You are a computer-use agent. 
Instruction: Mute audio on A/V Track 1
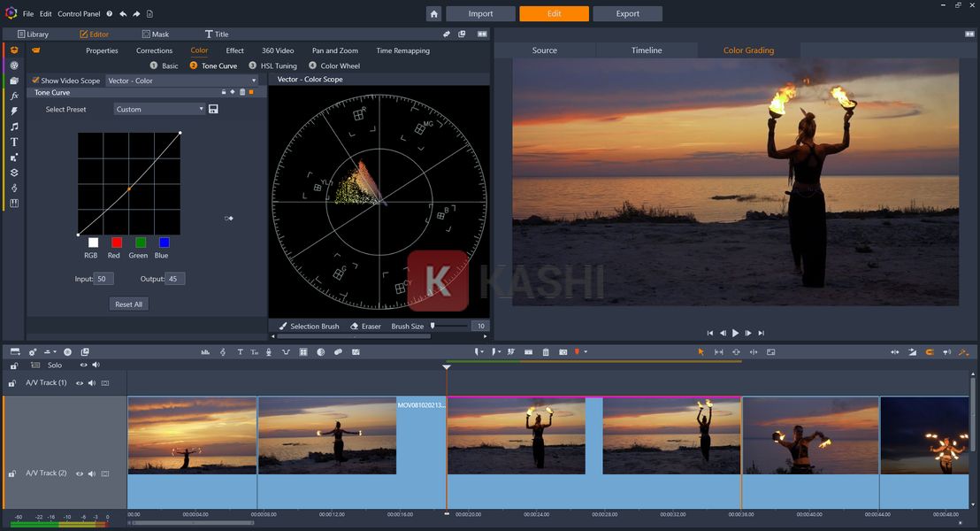coord(92,383)
